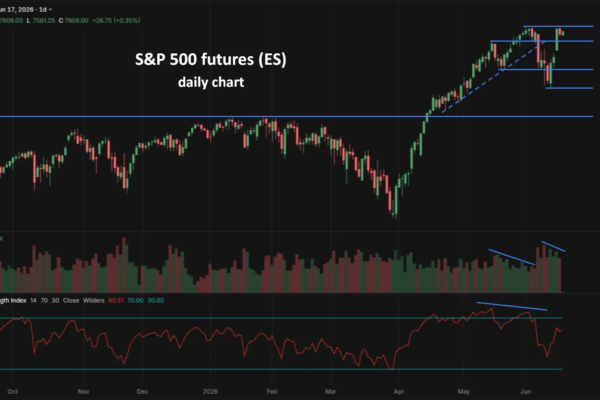Select the 'daily chart' subtitle text

pyautogui.click(x=211, y=82)
